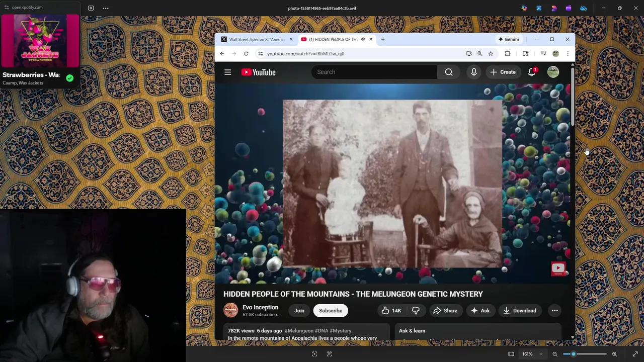644x362 pixels.
Task: Open a new Chrome tab
Action: tap(383, 39)
